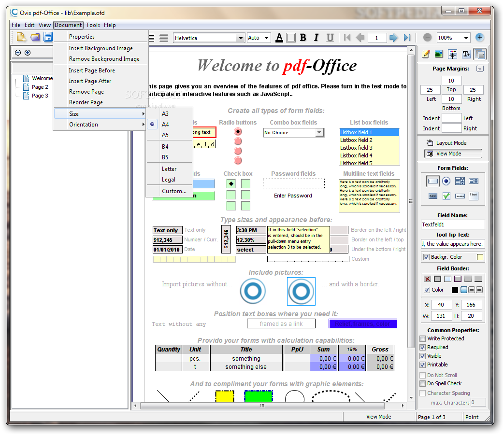Select the page properties tool icon
The image size is (504, 435).
pos(479,54)
